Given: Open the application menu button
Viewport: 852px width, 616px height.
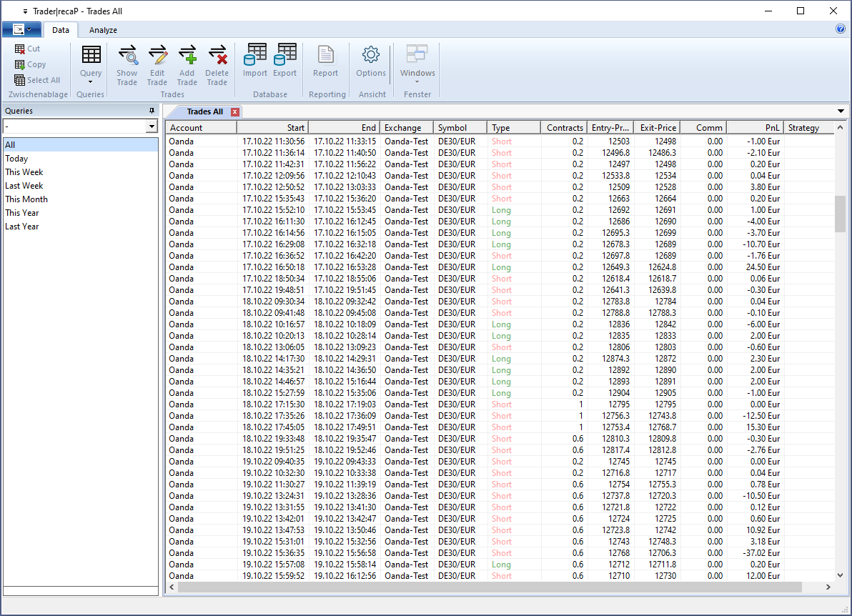Looking at the screenshot, I should tap(21, 29).
